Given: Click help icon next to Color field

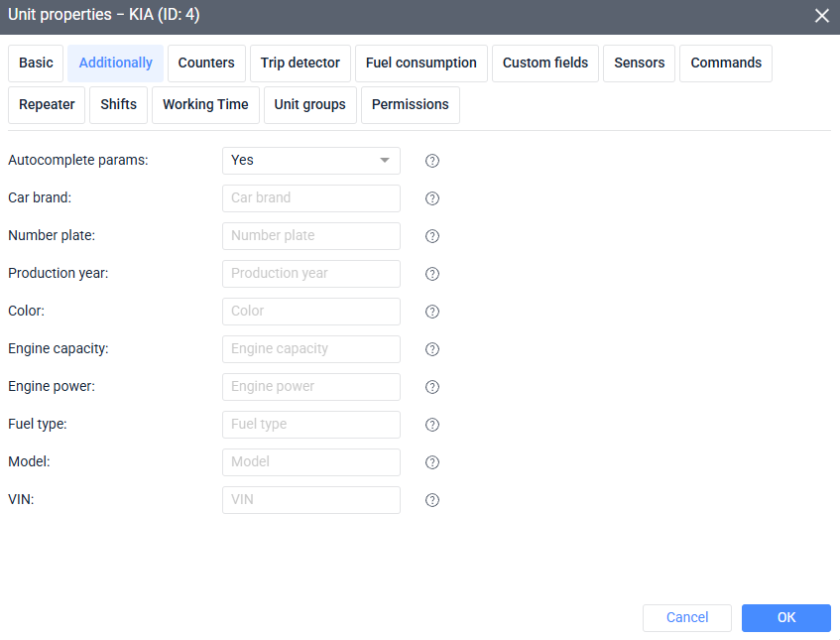Looking at the screenshot, I should click(432, 312).
